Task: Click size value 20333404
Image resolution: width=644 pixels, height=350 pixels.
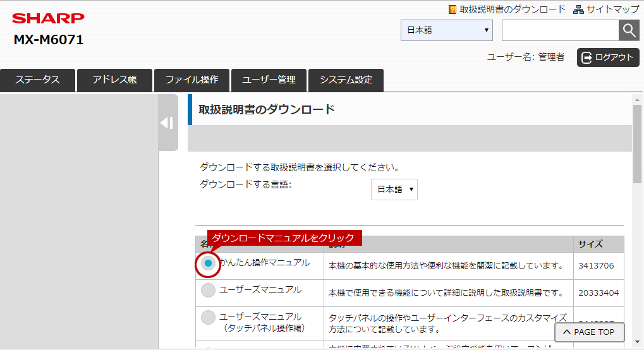Action: [x=598, y=293]
